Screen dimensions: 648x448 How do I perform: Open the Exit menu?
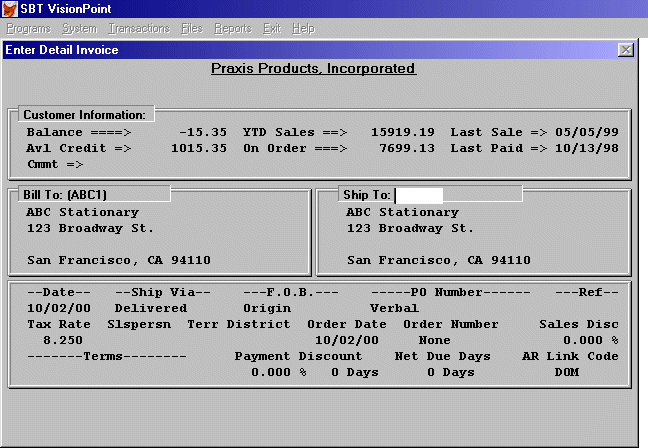pos(272,29)
